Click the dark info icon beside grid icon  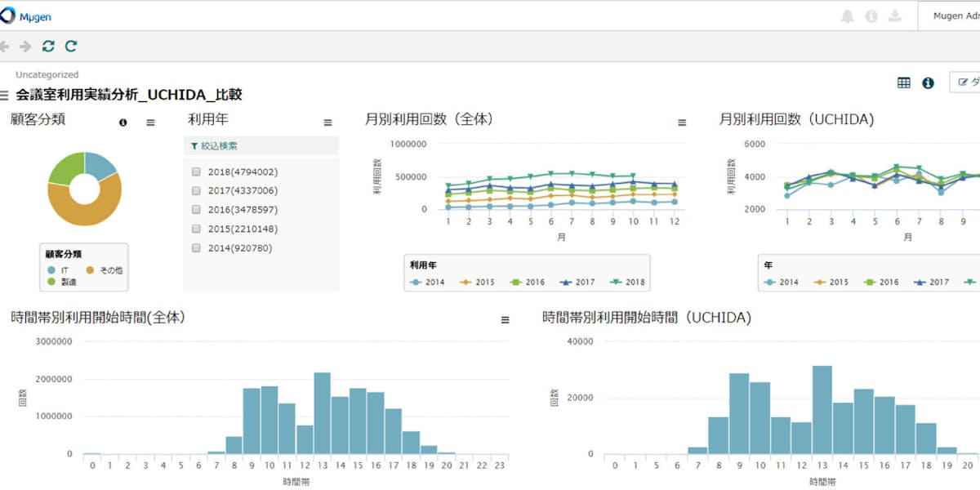tap(928, 82)
